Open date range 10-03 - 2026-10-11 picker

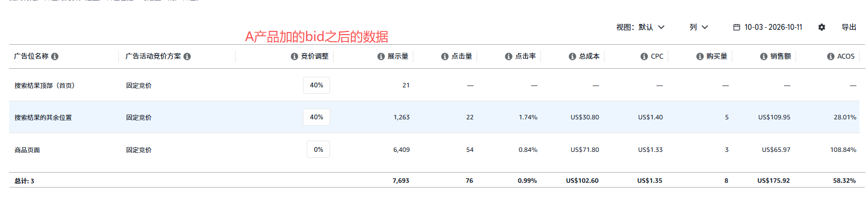coord(768,27)
